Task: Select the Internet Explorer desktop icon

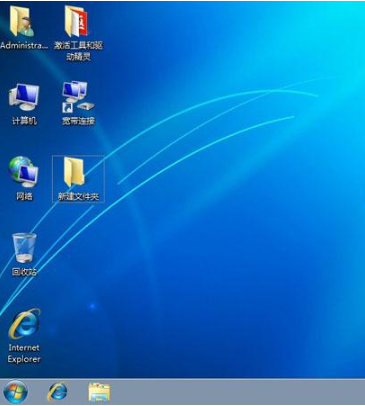Action: 24,324
